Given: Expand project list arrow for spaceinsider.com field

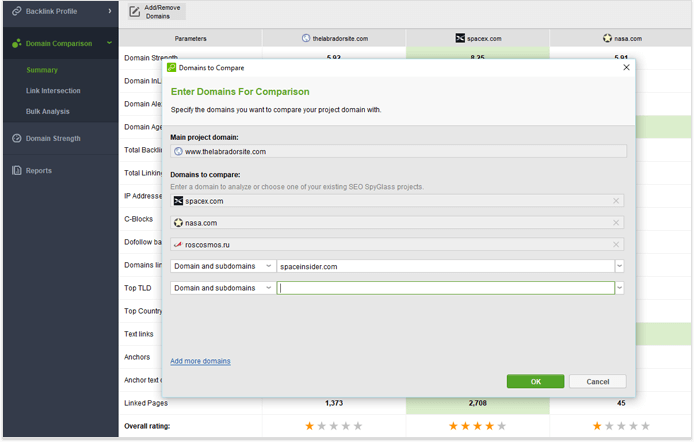Looking at the screenshot, I should point(620,266).
